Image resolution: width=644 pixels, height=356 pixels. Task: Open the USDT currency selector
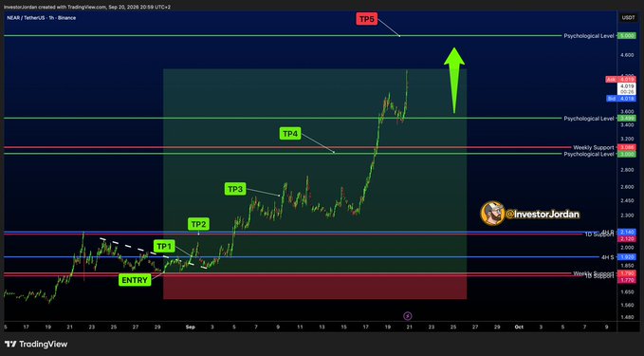(628, 18)
